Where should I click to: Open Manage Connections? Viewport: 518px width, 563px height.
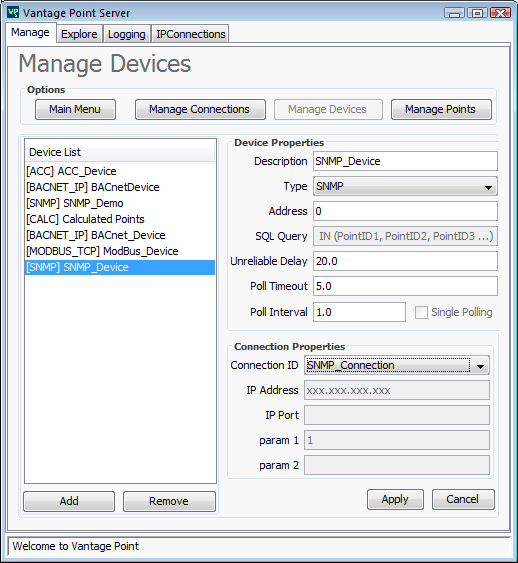[x=200, y=109]
